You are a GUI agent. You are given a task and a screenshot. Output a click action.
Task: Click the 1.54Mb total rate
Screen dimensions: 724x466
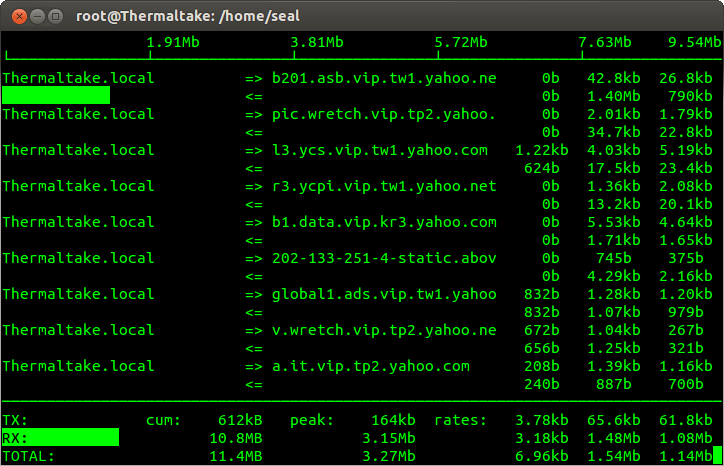coord(614,456)
